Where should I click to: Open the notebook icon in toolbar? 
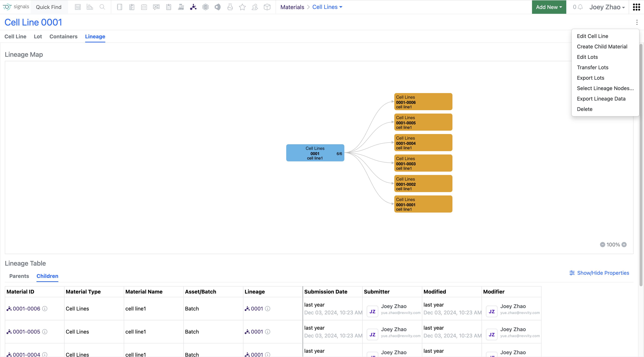[x=119, y=7]
